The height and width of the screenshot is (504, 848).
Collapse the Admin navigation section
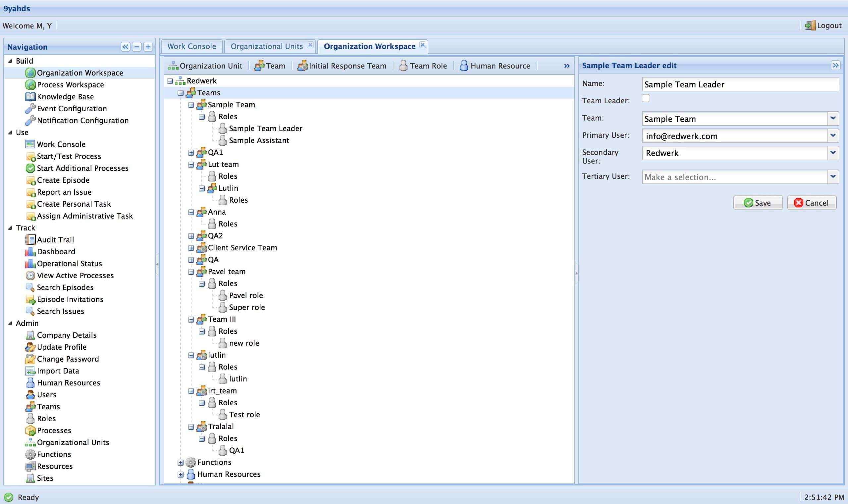[10, 323]
